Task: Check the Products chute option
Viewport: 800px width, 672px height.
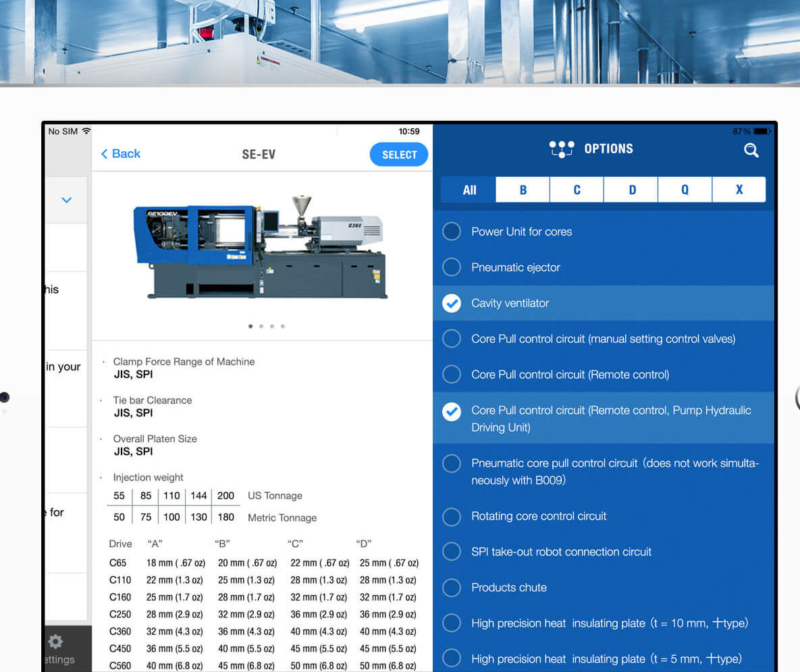Action: pyautogui.click(x=452, y=588)
